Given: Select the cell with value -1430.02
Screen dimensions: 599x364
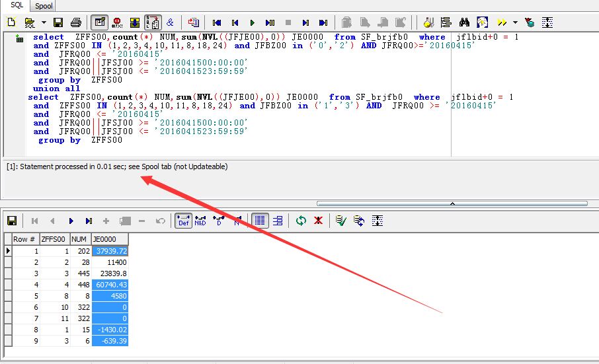Looking at the screenshot, I should point(110,330).
